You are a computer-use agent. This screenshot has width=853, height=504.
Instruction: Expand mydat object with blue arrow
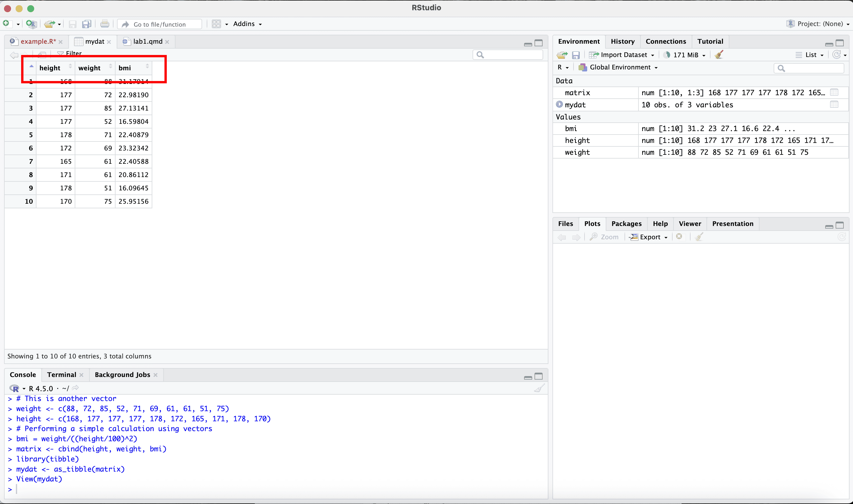pos(559,105)
